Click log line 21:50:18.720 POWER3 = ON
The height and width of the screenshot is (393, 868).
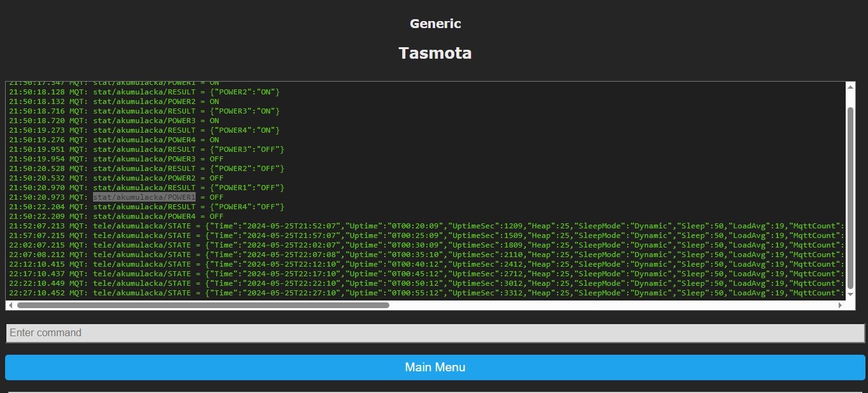click(x=114, y=121)
